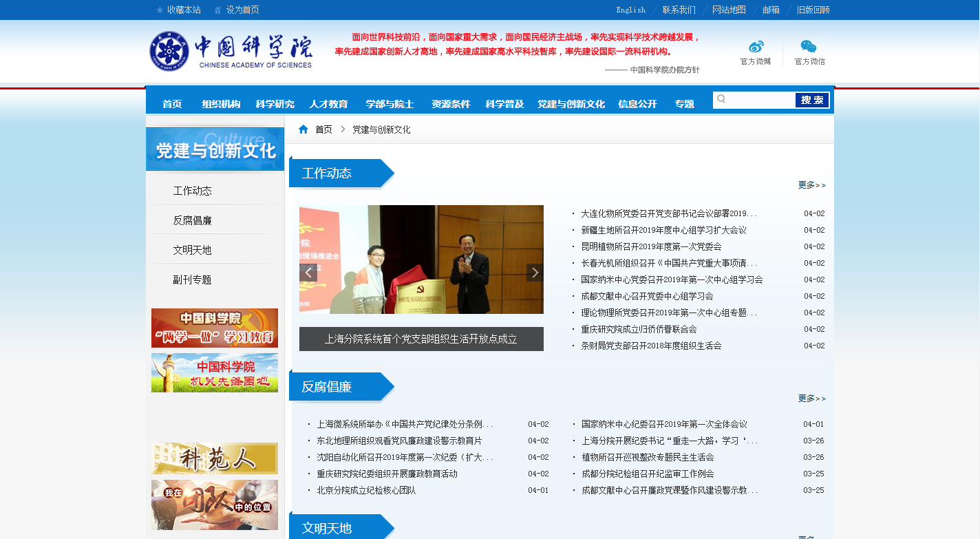Open article 重庆研究院成立归侨侨眷联合会
Screen dimensions: 980x539
(x=639, y=329)
